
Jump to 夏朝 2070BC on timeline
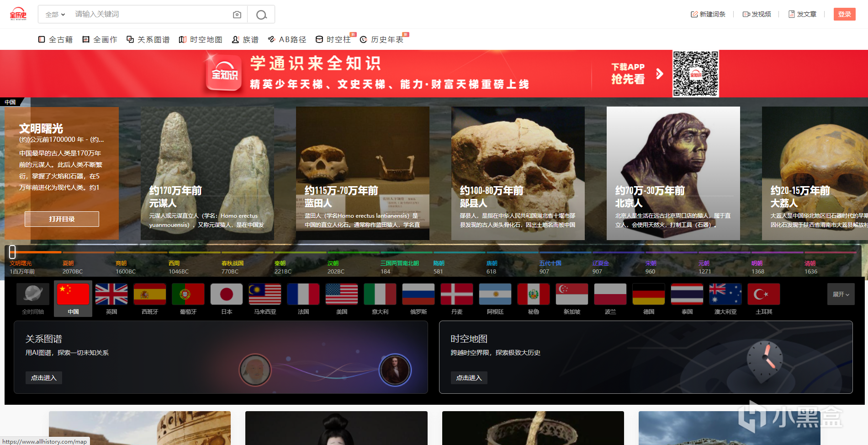pyautogui.click(x=73, y=267)
